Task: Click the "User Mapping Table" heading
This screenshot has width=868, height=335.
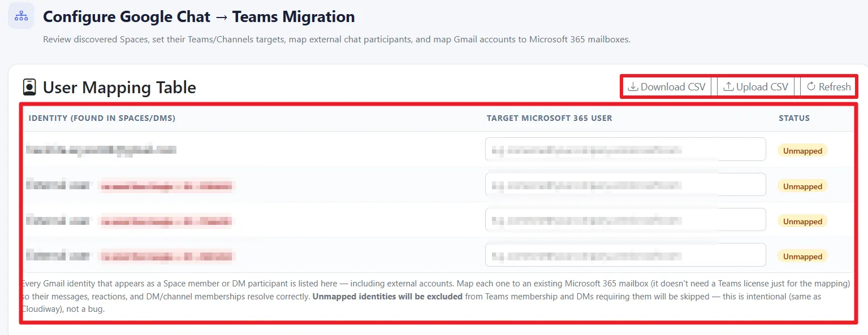Action: 119,88
